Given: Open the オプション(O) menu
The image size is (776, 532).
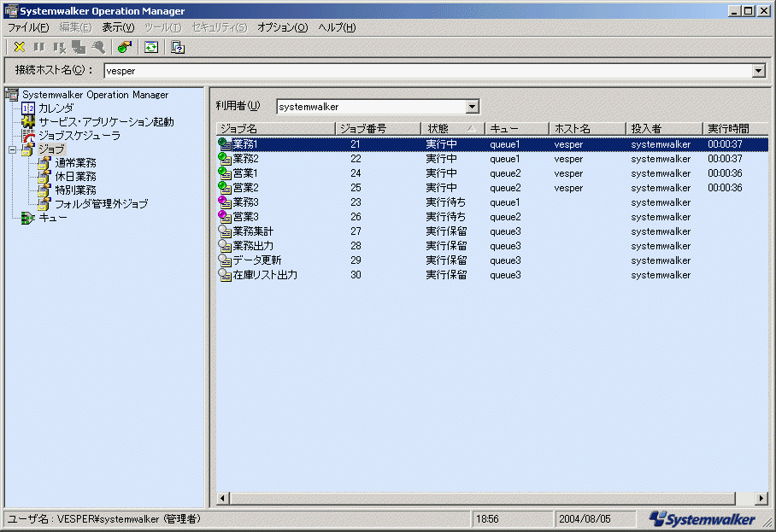Looking at the screenshot, I should (x=283, y=27).
